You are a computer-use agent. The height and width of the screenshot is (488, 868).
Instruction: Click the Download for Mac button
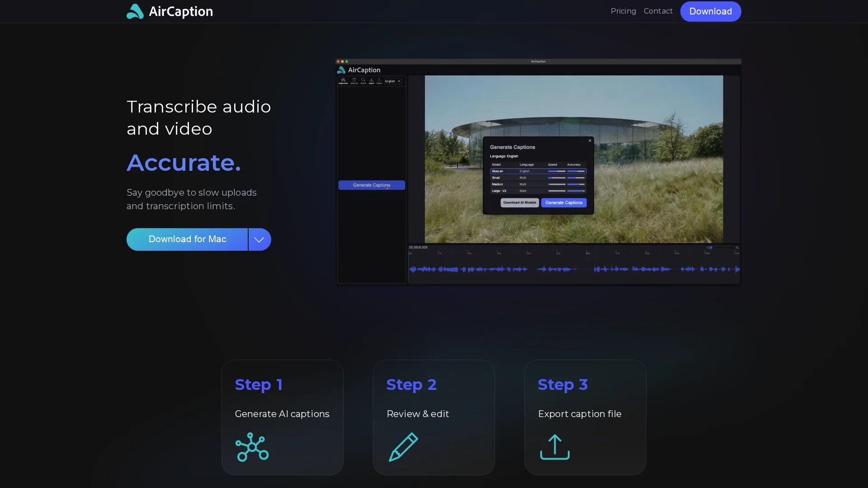[x=187, y=239]
